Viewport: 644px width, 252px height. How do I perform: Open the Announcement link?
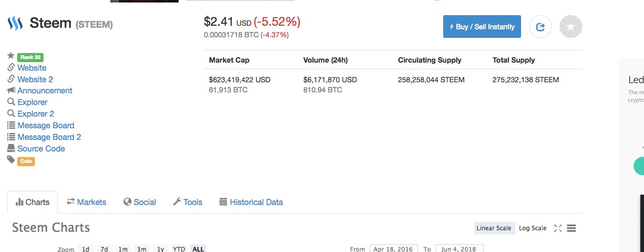45,90
